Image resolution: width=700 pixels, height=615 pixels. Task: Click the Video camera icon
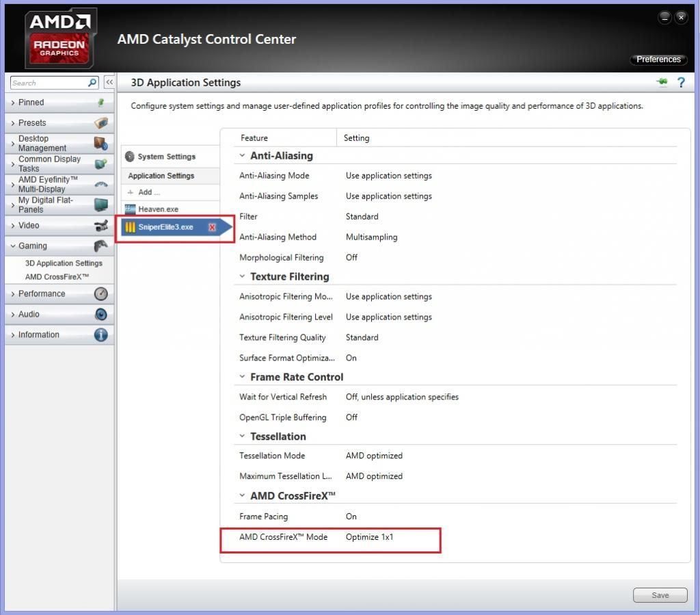101,226
